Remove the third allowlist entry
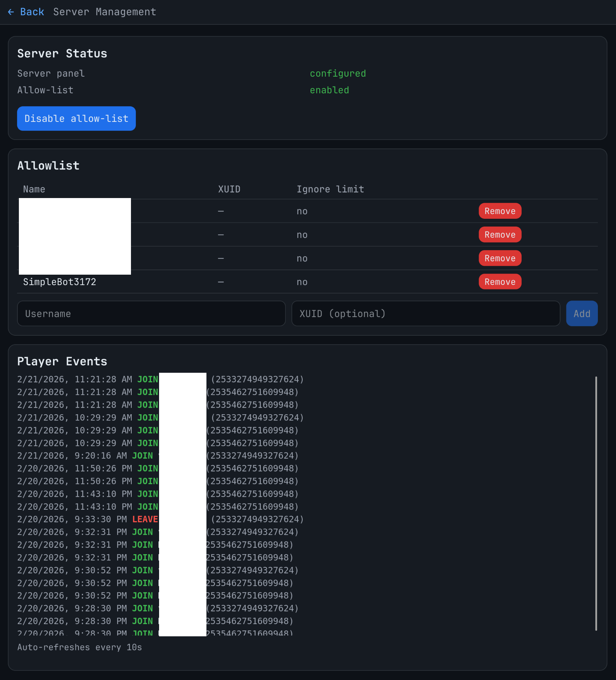 (499, 258)
